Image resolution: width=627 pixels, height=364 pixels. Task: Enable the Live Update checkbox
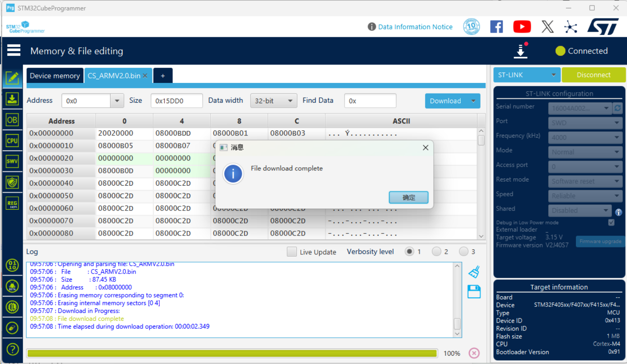click(292, 252)
